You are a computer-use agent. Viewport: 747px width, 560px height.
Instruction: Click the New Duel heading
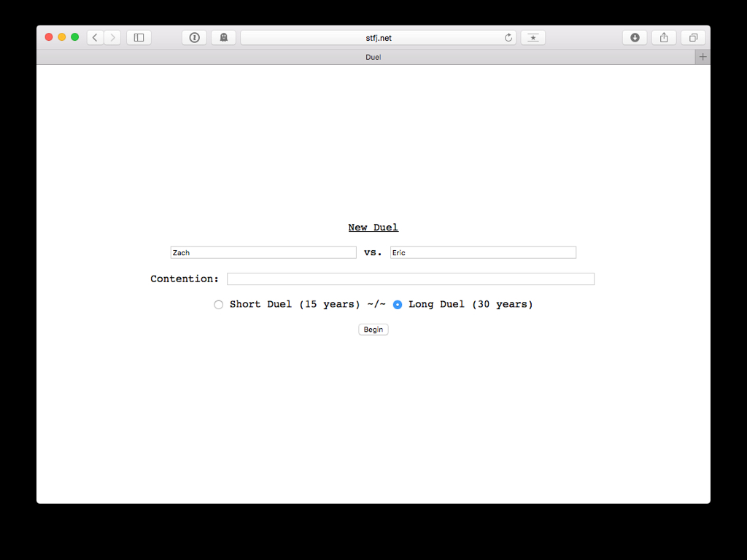(x=373, y=227)
